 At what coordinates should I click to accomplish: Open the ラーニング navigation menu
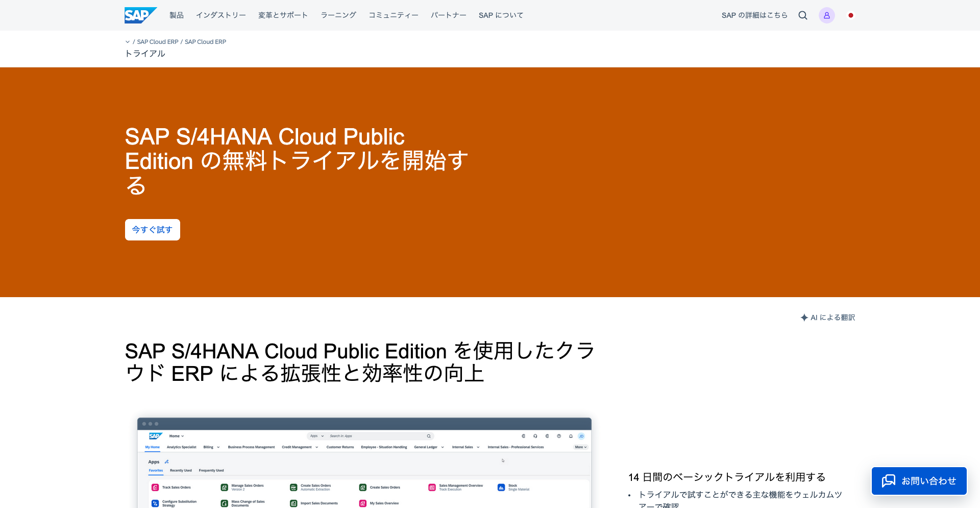(338, 15)
